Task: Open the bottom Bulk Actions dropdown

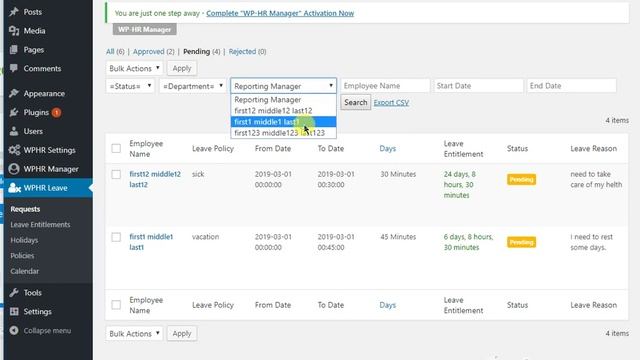Action: 134,333
